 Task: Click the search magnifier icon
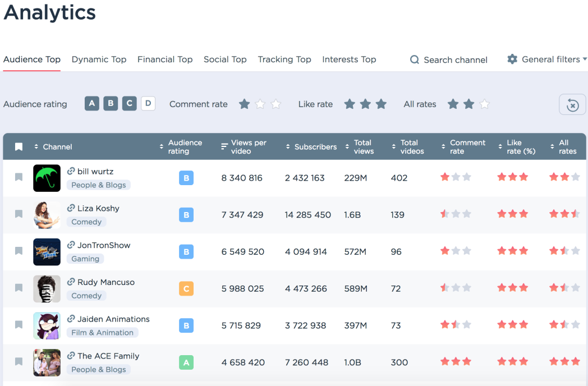[x=415, y=59]
